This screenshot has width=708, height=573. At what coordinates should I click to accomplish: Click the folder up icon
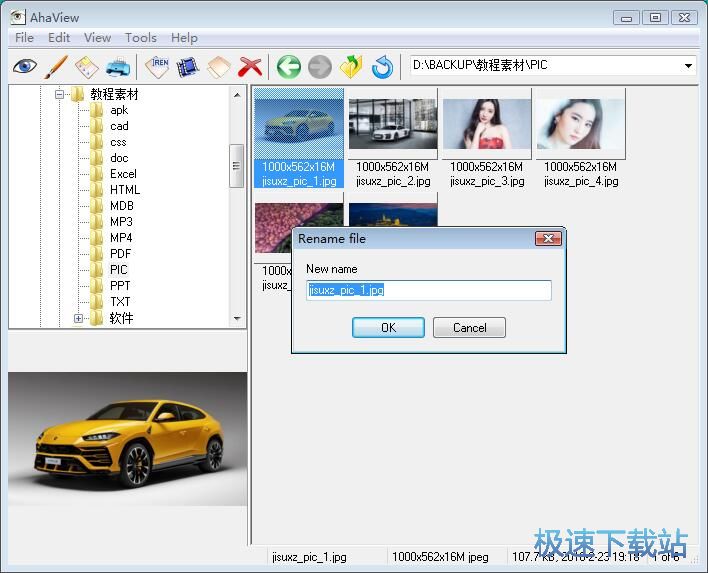point(350,67)
